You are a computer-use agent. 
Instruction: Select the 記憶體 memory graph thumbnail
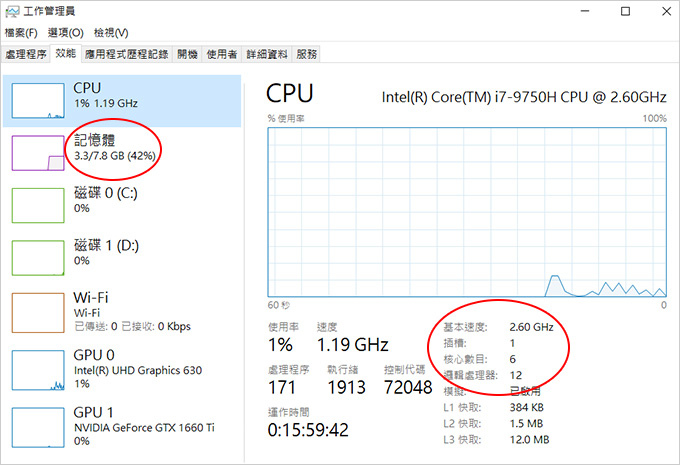pyautogui.click(x=37, y=153)
